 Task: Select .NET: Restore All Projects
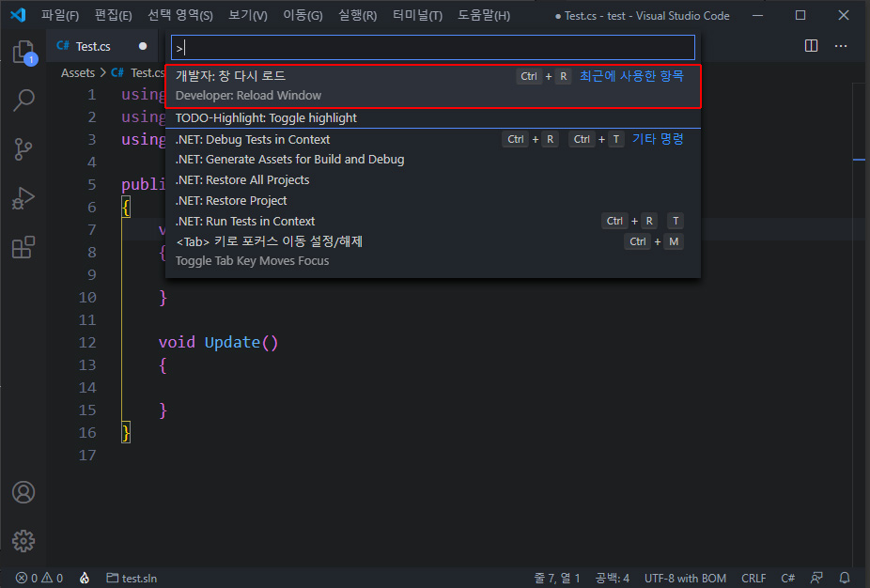coord(433,180)
